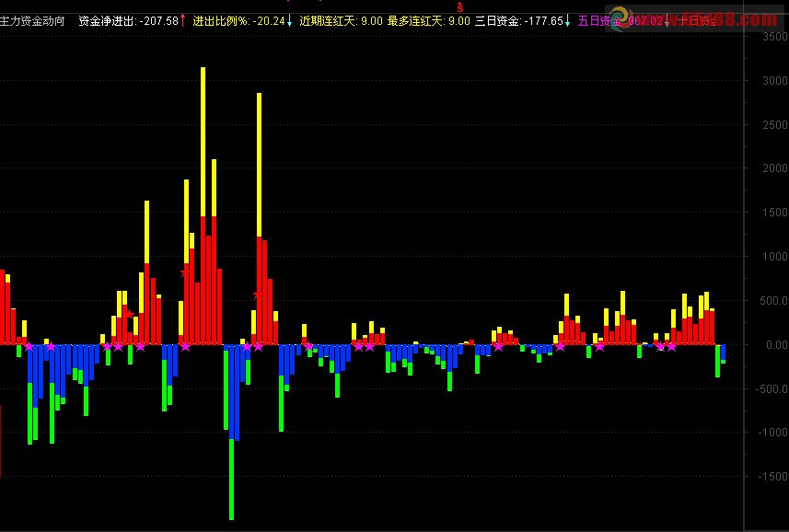This screenshot has width=789, height=532.
Task: Click the 最多连红天 9.00 label
Action: 429,20
